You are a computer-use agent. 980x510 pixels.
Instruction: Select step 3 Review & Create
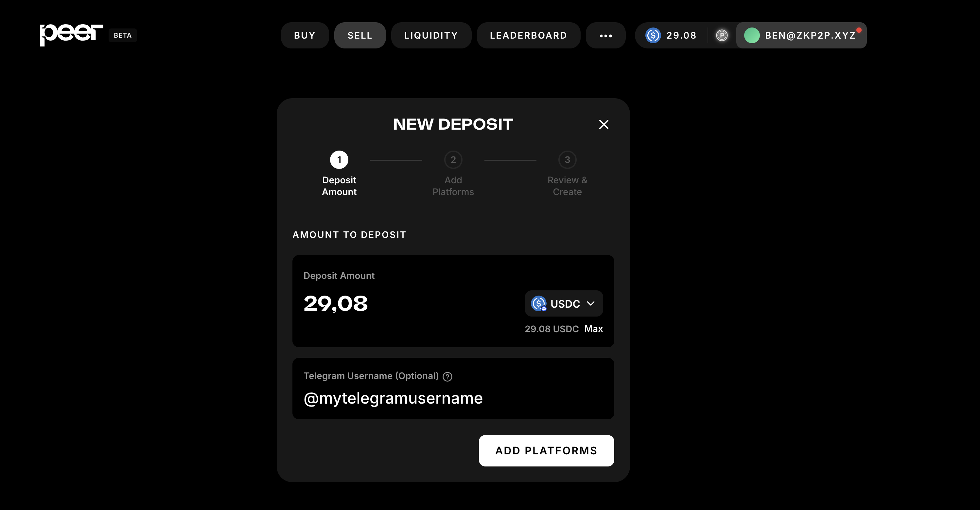(x=567, y=174)
